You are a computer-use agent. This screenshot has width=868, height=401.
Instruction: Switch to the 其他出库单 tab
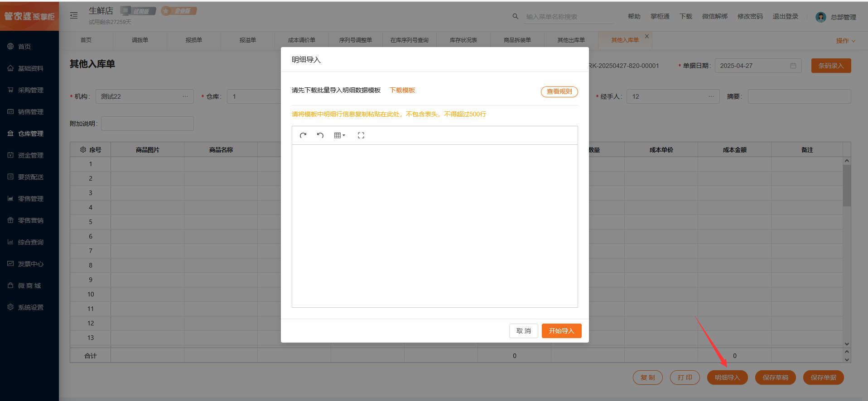pyautogui.click(x=571, y=40)
